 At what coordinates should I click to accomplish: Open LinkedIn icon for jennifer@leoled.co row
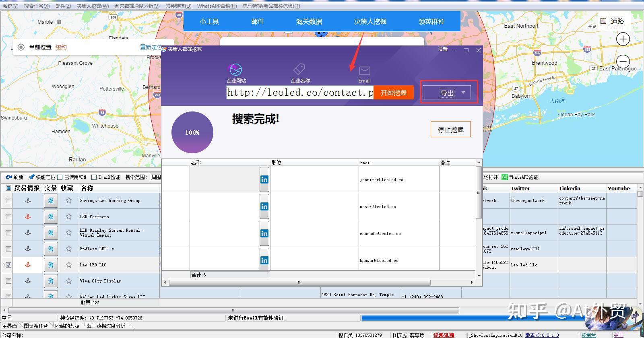[x=264, y=179]
